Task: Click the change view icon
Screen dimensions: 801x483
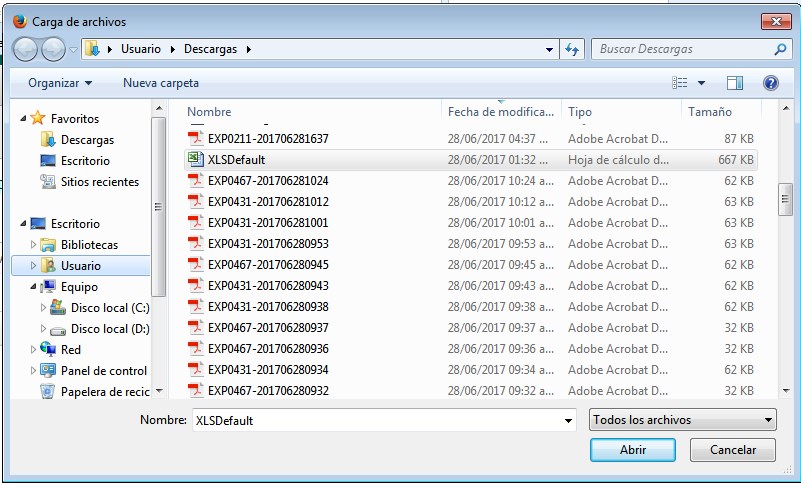Action: [x=681, y=83]
